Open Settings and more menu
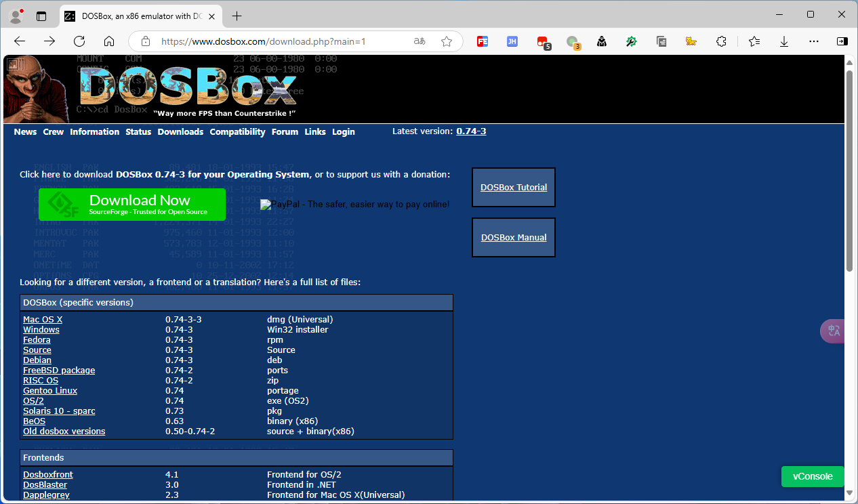 point(814,41)
